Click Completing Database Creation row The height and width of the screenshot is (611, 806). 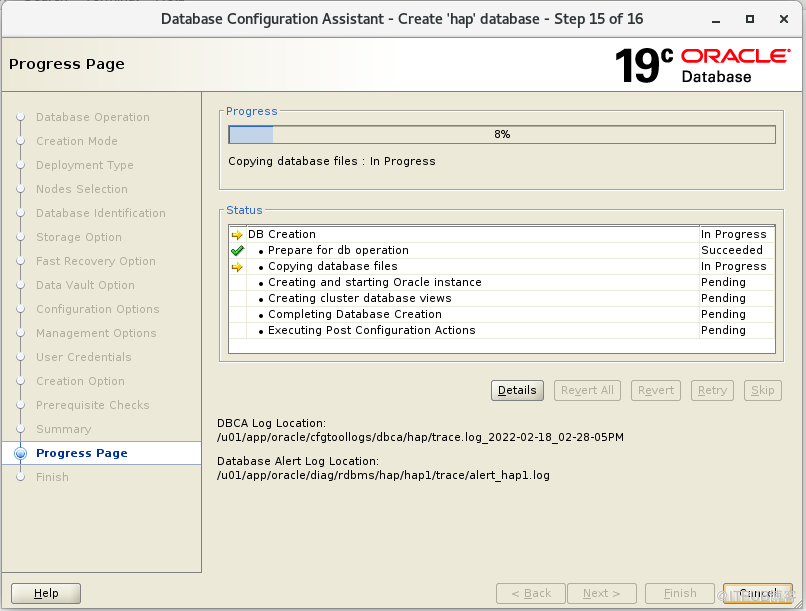point(502,314)
